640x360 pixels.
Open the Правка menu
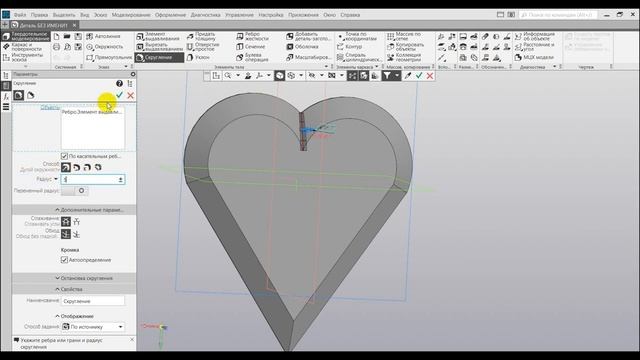tap(39, 15)
